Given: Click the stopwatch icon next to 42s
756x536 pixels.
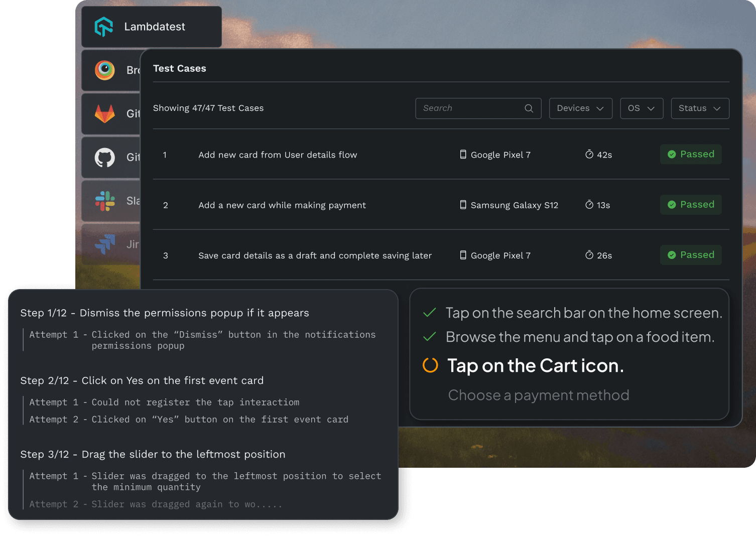Looking at the screenshot, I should click(589, 155).
